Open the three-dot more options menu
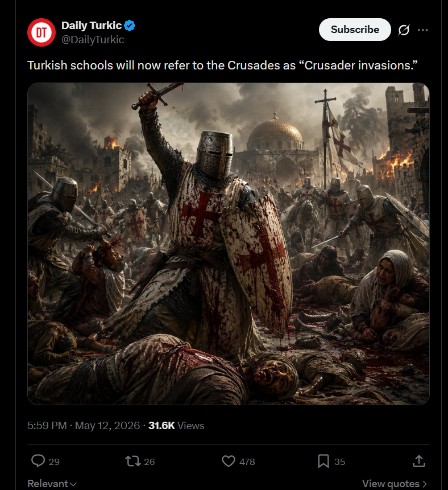This screenshot has width=448, height=490. (x=423, y=30)
